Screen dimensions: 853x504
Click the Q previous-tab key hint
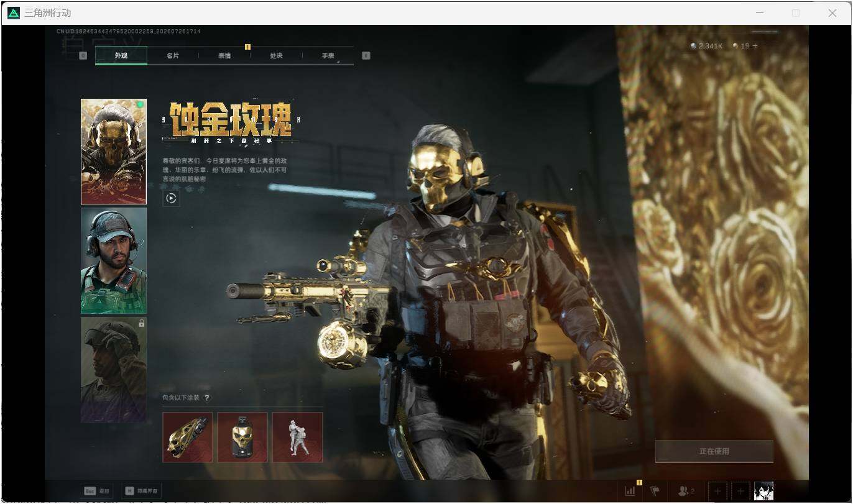point(83,55)
